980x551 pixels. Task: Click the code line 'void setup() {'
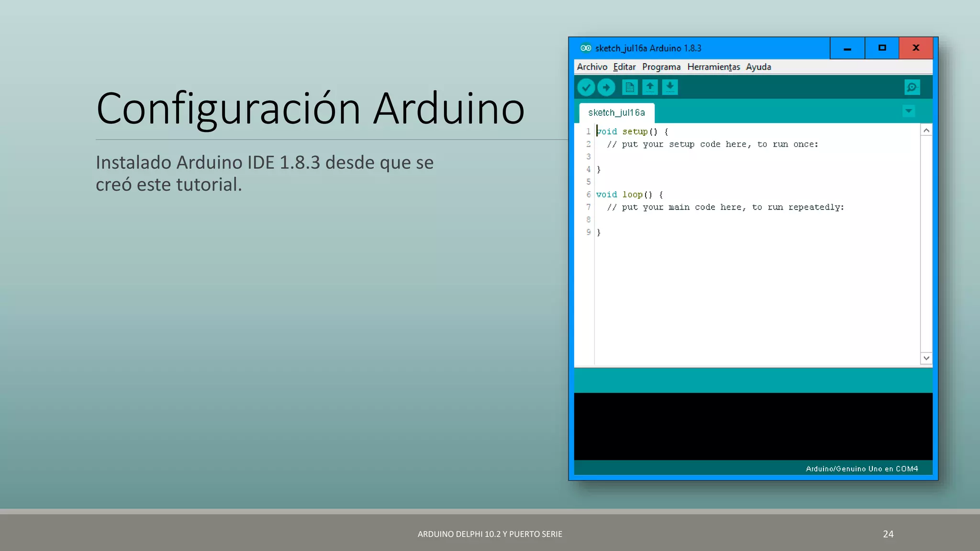632,132
